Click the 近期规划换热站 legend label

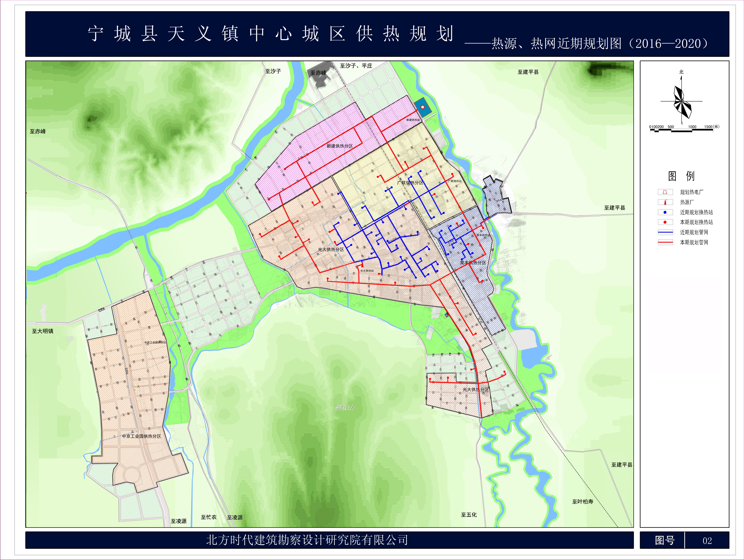click(x=696, y=212)
